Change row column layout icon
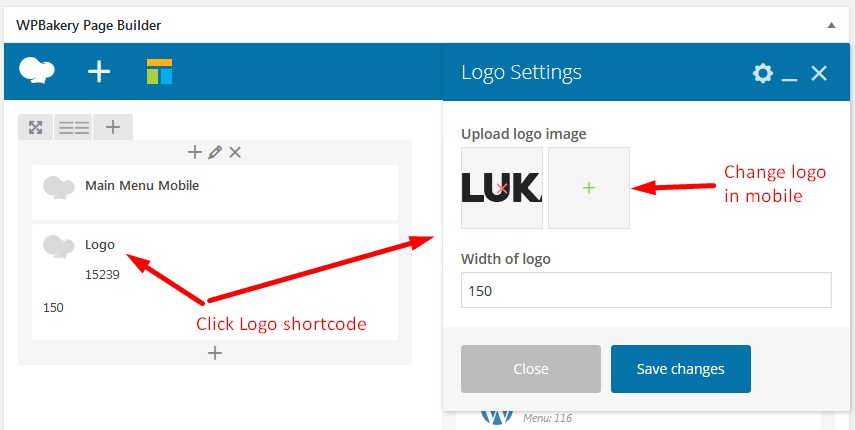 (x=74, y=128)
